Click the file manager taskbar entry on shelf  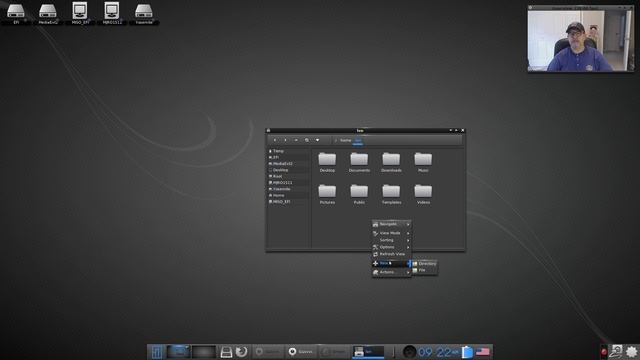point(368,352)
